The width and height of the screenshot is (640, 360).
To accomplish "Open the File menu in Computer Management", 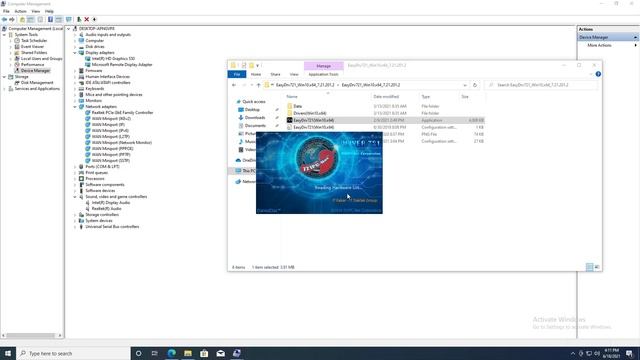I will (x=6, y=11).
